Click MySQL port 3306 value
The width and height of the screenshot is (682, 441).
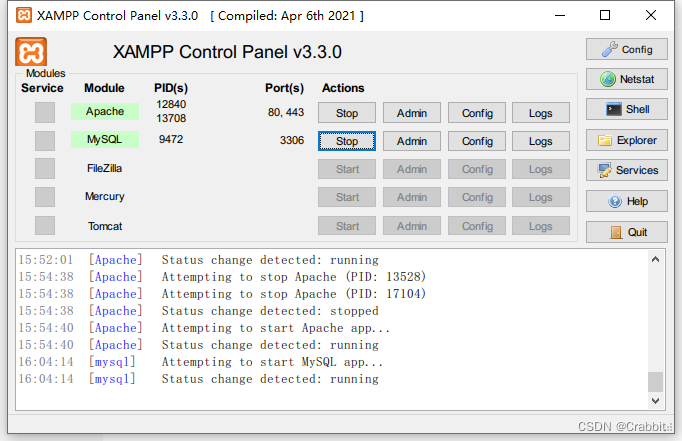[292, 140]
